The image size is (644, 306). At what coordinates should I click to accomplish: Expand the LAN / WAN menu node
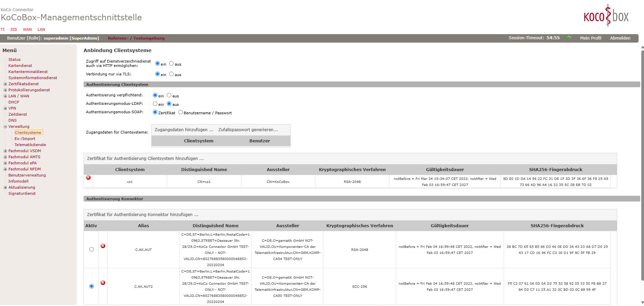click(5, 96)
